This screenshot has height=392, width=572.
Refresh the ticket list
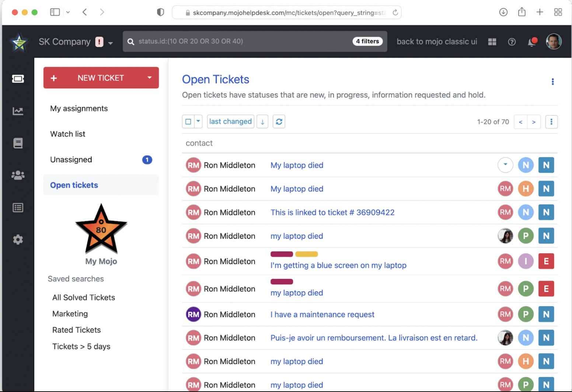point(279,121)
